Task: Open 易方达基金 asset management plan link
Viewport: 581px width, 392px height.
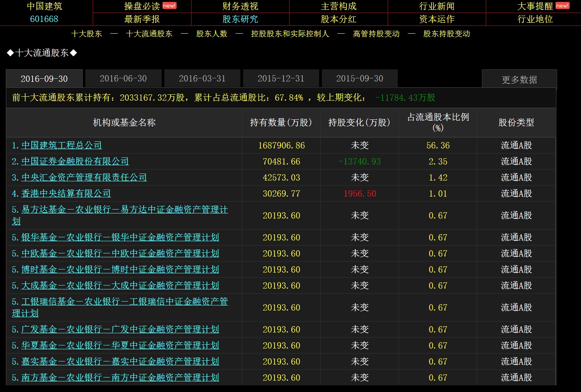Action: click(120, 215)
